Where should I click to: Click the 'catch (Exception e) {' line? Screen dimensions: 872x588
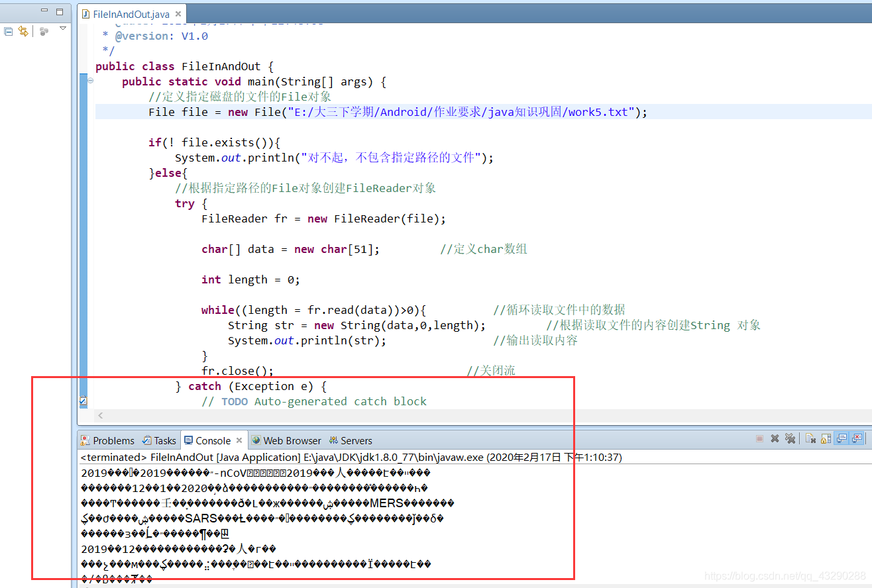pyautogui.click(x=251, y=386)
